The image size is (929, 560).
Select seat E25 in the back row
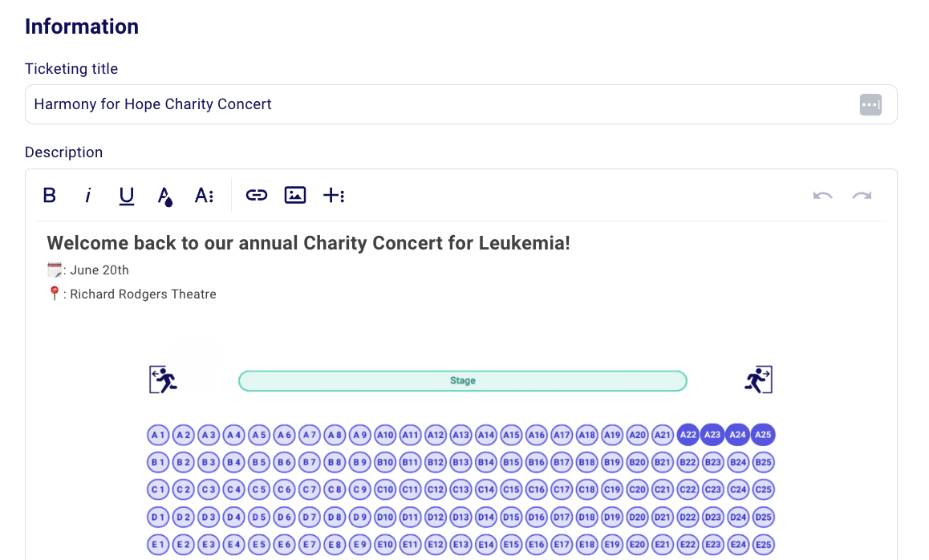coord(763,544)
